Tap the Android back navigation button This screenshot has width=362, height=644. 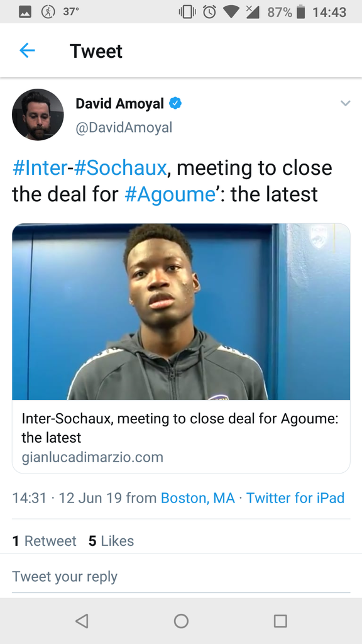[82, 621]
